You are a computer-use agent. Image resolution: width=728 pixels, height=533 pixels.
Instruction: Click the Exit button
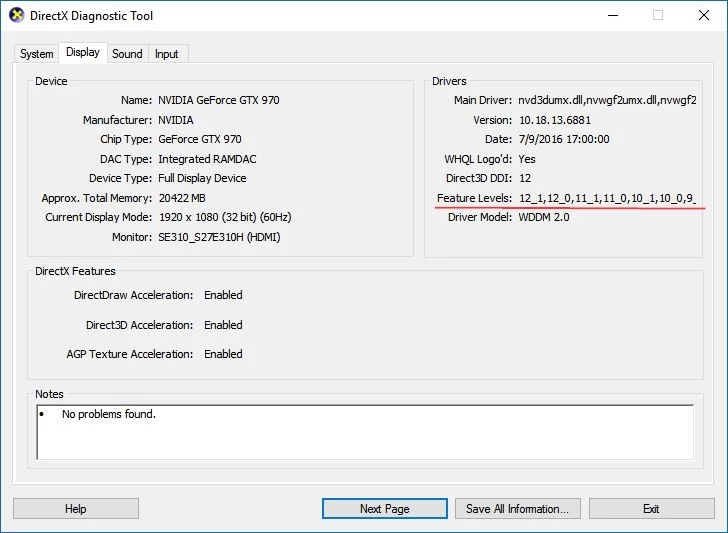(651, 509)
